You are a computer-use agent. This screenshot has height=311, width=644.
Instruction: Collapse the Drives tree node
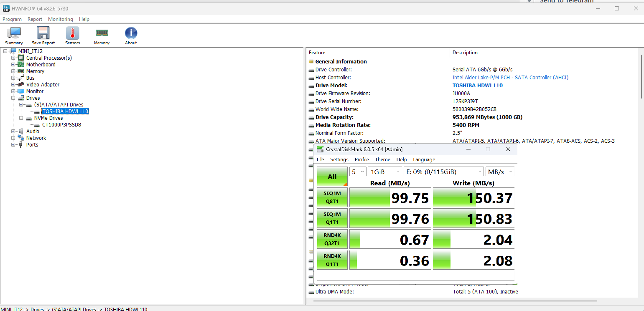point(13,98)
